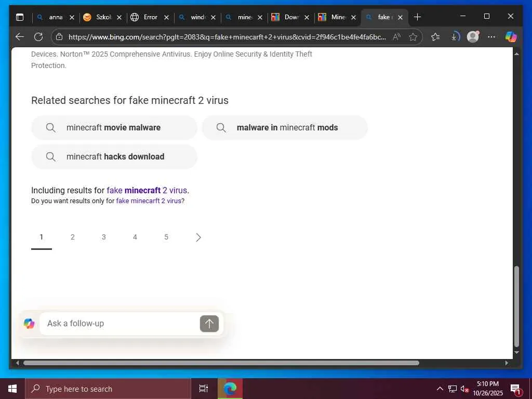Click the scroll up arrow
532x399 pixels.
pyautogui.click(x=516, y=54)
